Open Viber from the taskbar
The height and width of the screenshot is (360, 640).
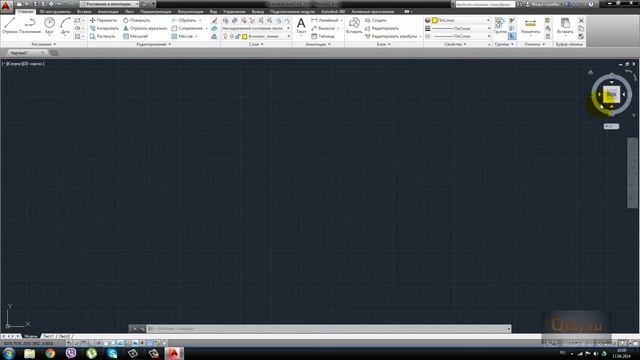(x=71, y=353)
